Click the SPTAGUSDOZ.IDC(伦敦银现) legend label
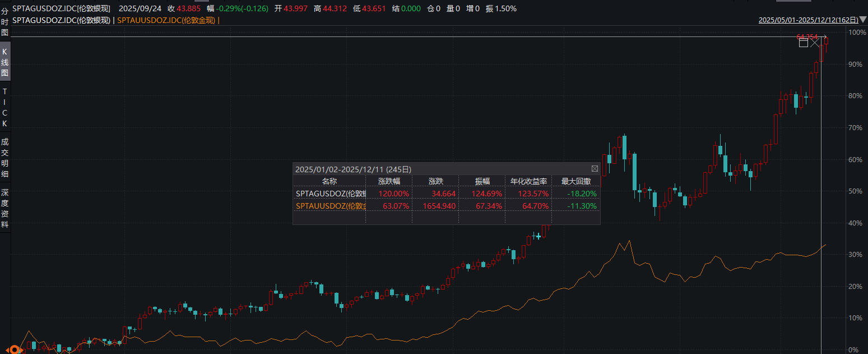Image resolution: width=868 pixels, height=354 pixels. point(61,20)
